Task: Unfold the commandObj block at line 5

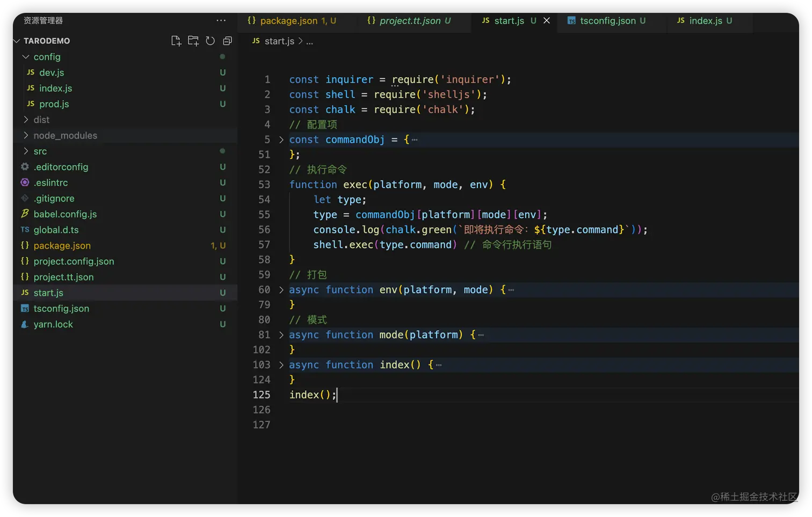Action: [281, 140]
